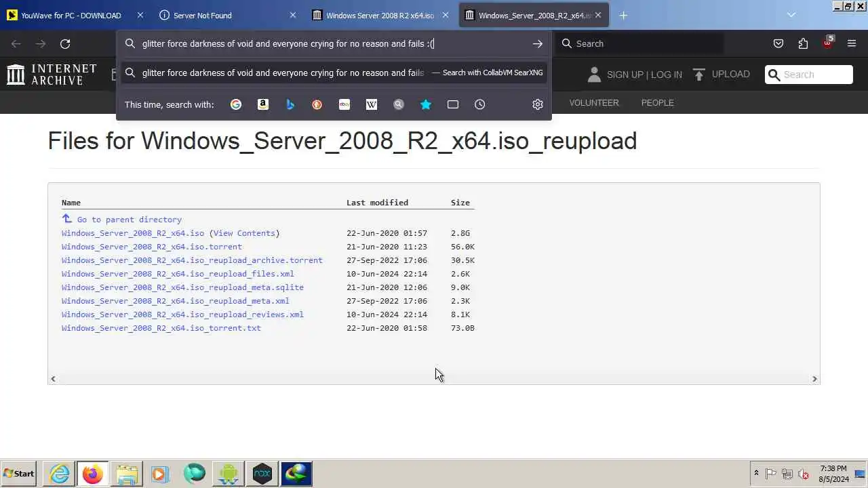Open the PEOPLE navigation item
Screen dimensions: 868x488
(x=658, y=103)
